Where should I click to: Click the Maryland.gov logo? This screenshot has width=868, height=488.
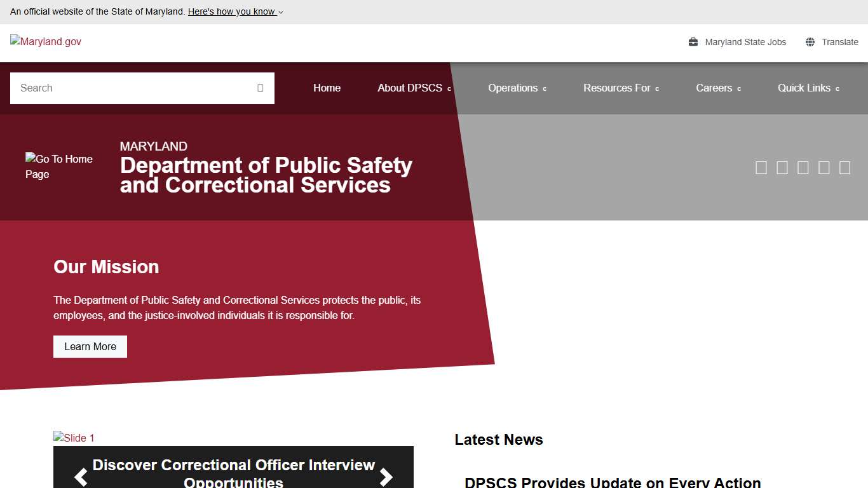click(x=45, y=42)
